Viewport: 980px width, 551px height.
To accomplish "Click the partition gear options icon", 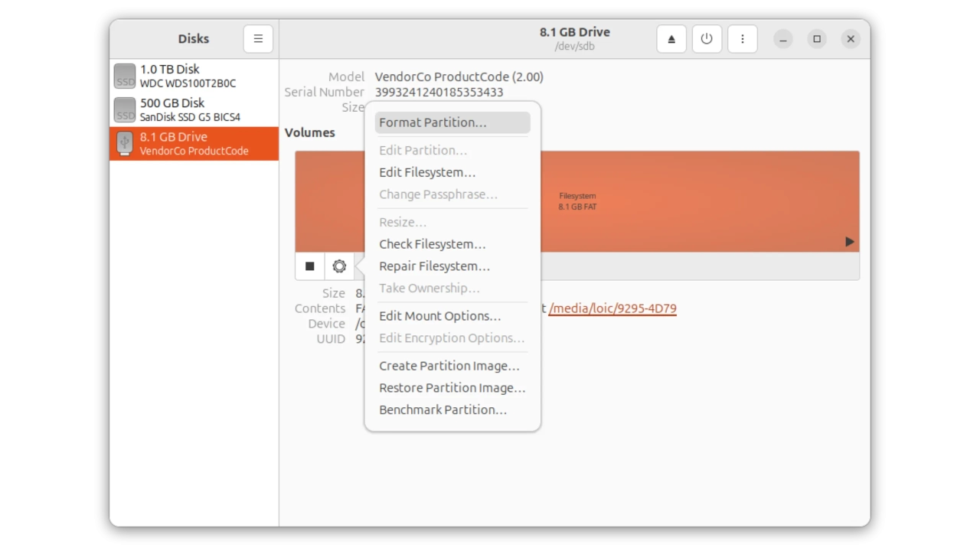I will coord(339,266).
